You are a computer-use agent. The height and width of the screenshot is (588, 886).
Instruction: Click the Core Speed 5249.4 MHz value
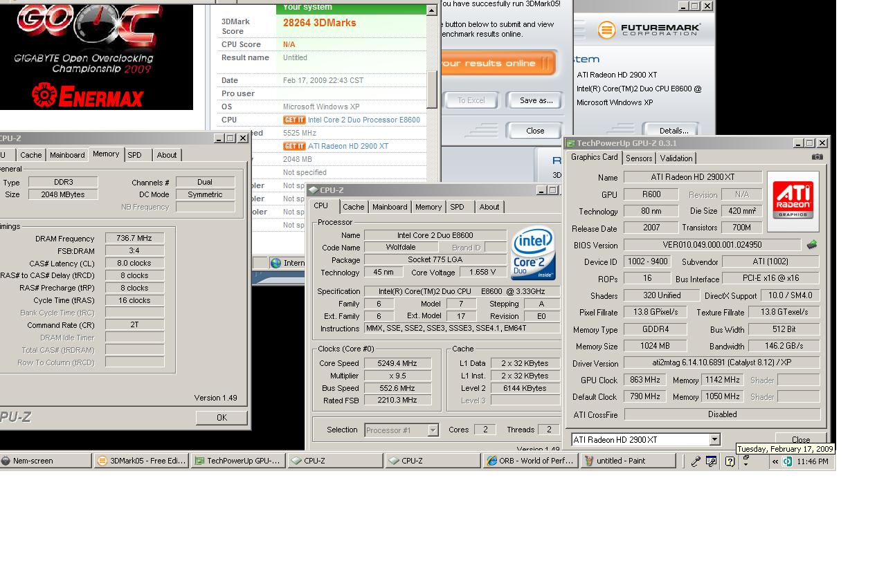(398, 363)
